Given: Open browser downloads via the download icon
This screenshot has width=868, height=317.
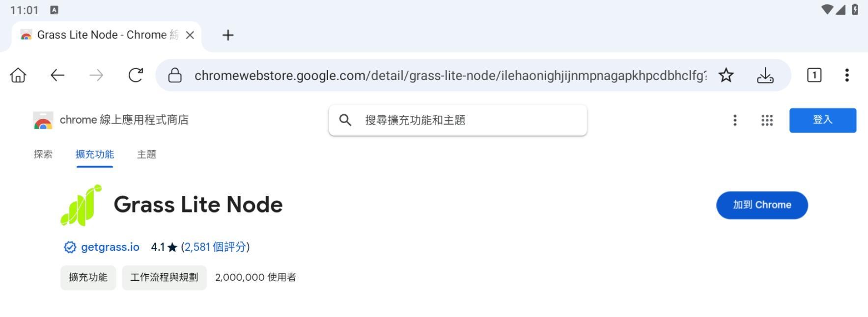Looking at the screenshot, I should 765,75.
